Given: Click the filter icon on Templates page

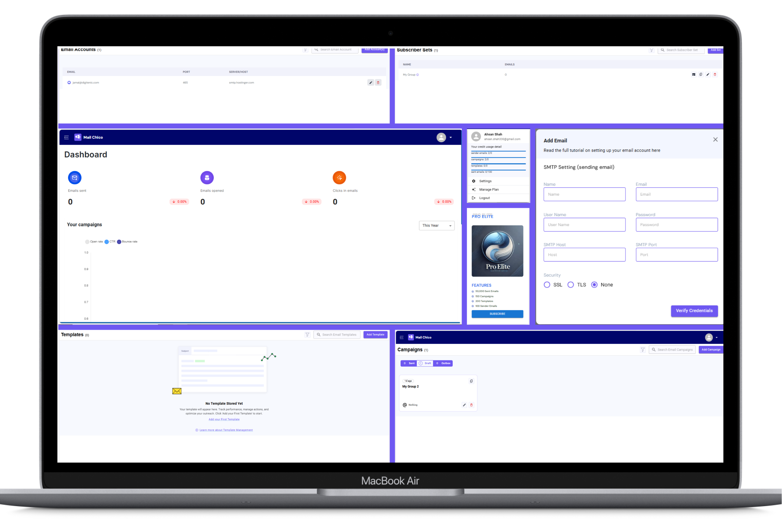Looking at the screenshot, I should (x=307, y=335).
